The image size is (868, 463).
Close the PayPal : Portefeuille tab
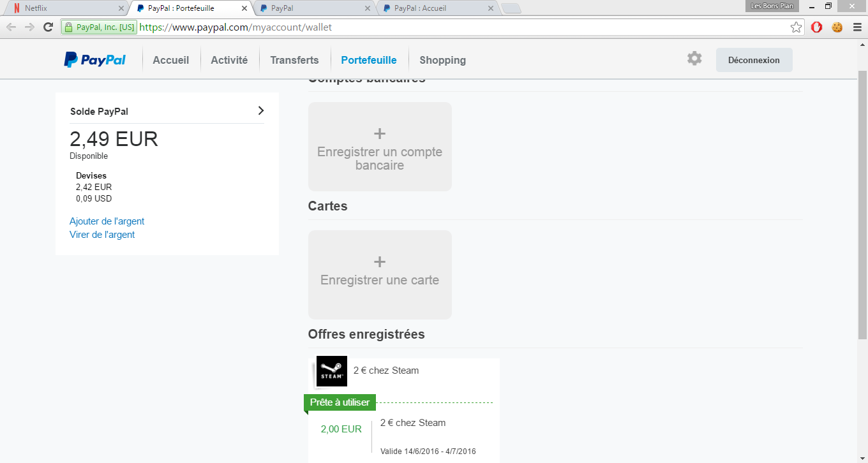[244, 8]
